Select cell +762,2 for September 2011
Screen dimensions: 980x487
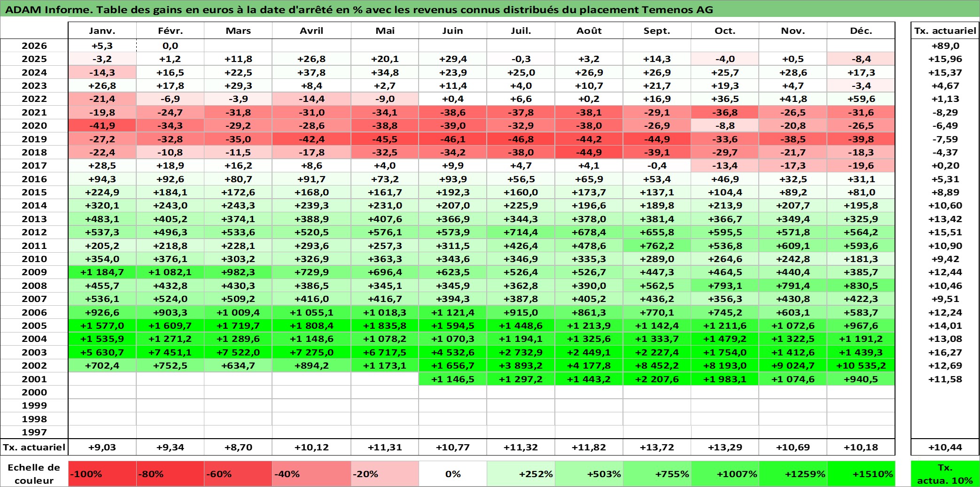click(x=657, y=246)
